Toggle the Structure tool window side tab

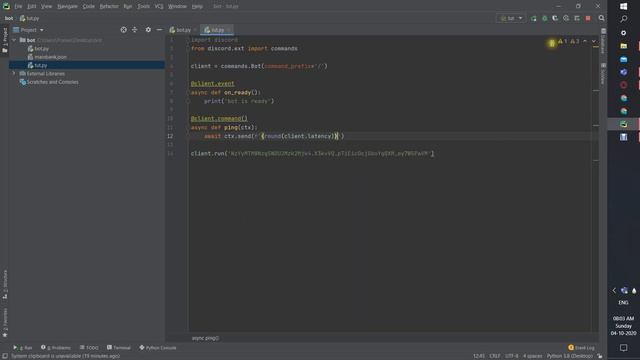(5, 284)
